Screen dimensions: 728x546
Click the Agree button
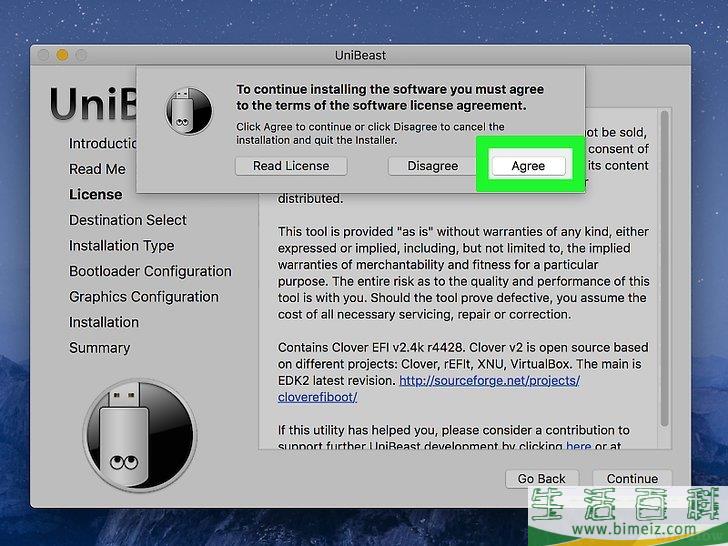528,166
